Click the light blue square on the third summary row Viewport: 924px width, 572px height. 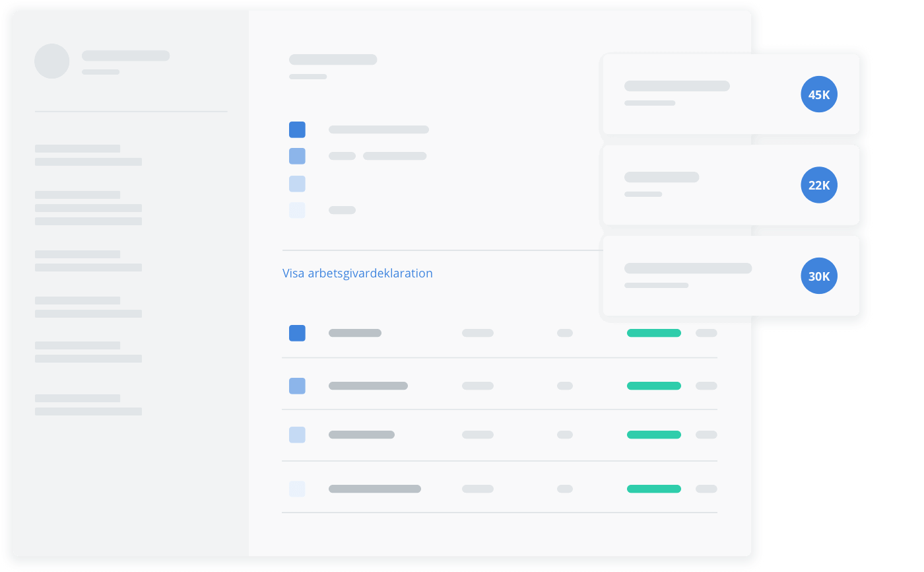[x=297, y=184]
